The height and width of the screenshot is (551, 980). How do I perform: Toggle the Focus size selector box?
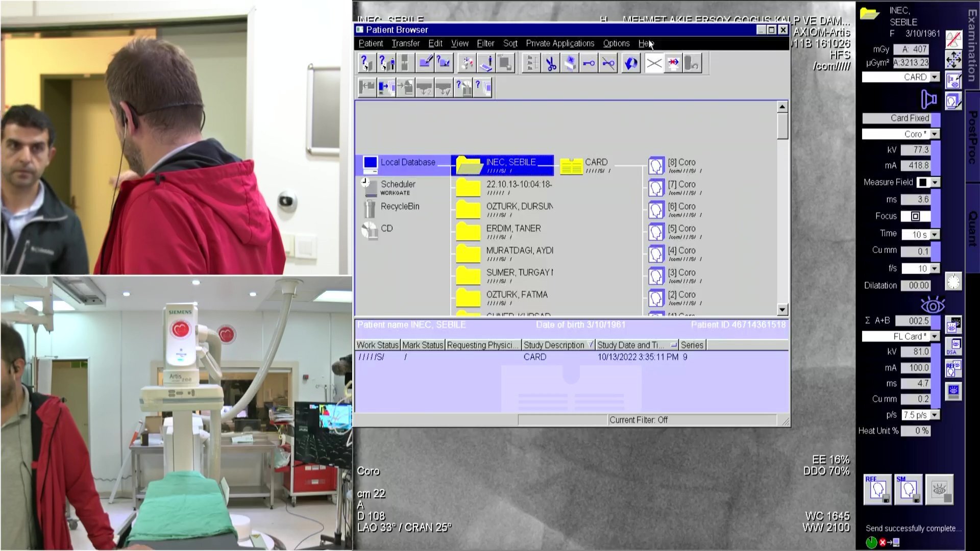click(x=915, y=216)
